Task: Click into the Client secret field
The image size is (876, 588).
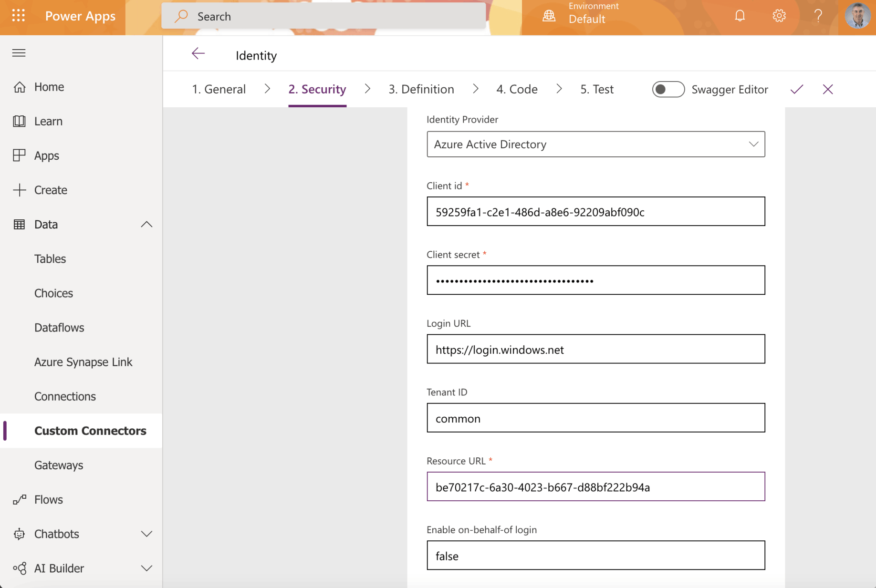Action: point(595,280)
